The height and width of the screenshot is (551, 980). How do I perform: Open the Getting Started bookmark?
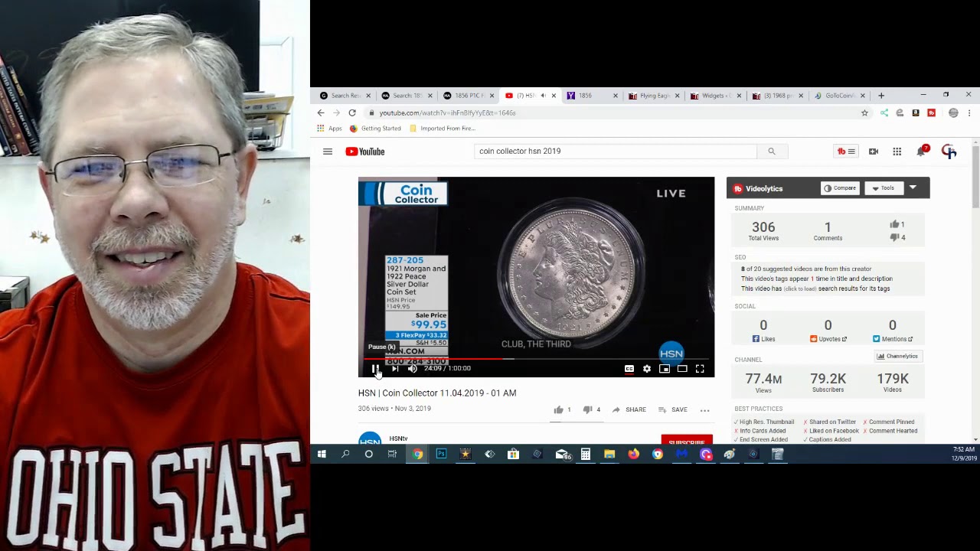point(375,129)
